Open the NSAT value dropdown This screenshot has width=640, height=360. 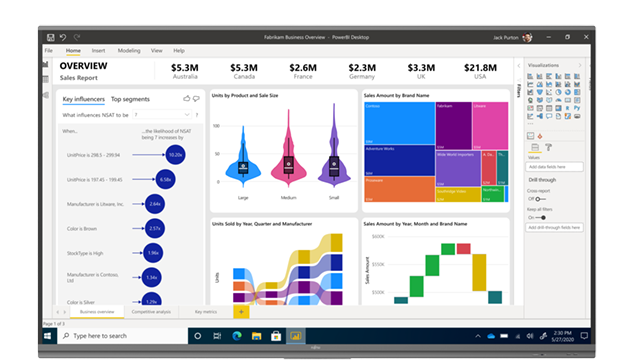pyautogui.click(x=162, y=115)
